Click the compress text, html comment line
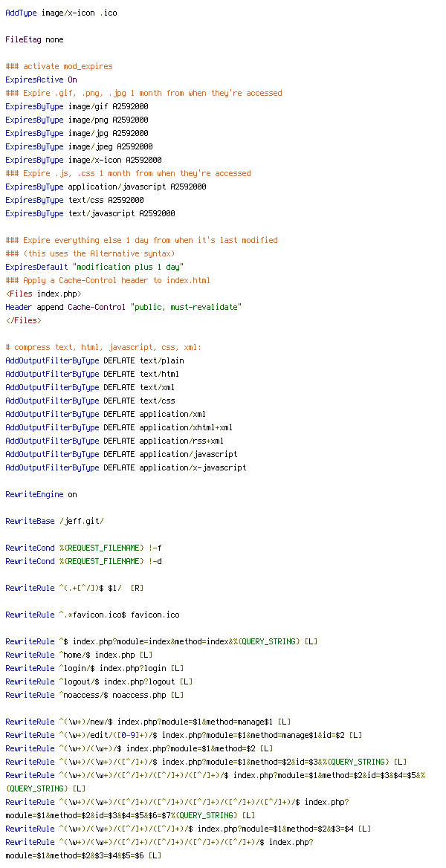 click(103, 347)
